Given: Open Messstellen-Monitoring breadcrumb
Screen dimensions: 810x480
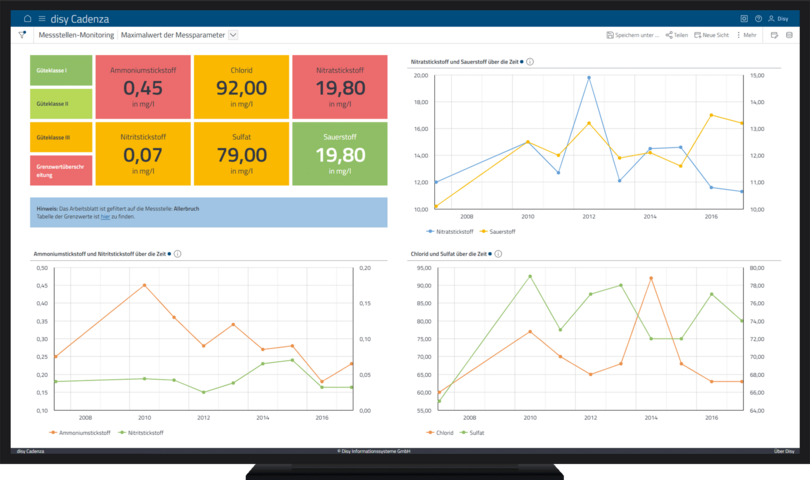Looking at the screenshot, I should [76, 35].
